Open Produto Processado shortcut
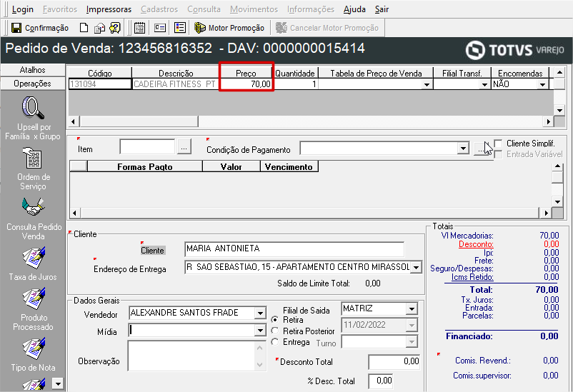This screenshot has height=392, width=573. 34,309
